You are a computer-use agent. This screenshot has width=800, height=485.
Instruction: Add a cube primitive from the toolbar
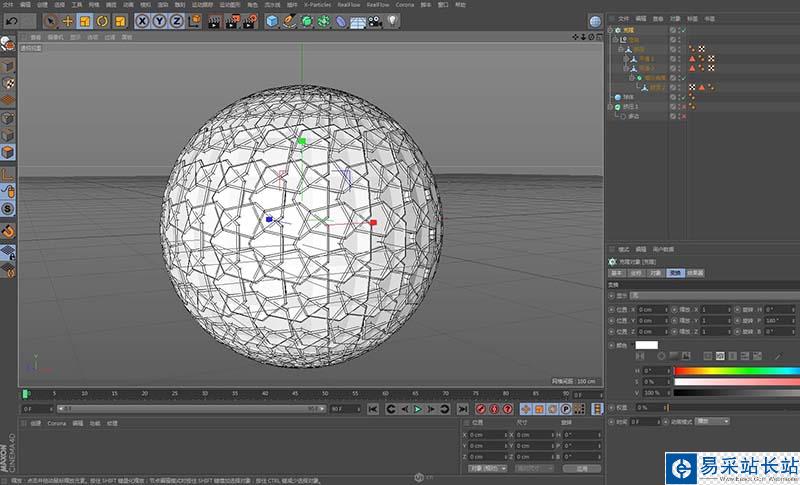tap(272, 20)
